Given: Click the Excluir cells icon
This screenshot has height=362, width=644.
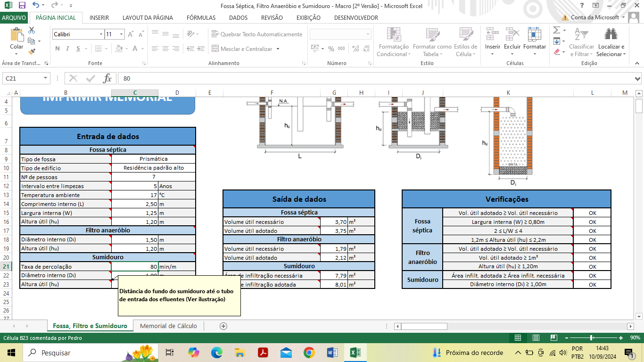Looking at the screenshot, I should pos(512,36).
